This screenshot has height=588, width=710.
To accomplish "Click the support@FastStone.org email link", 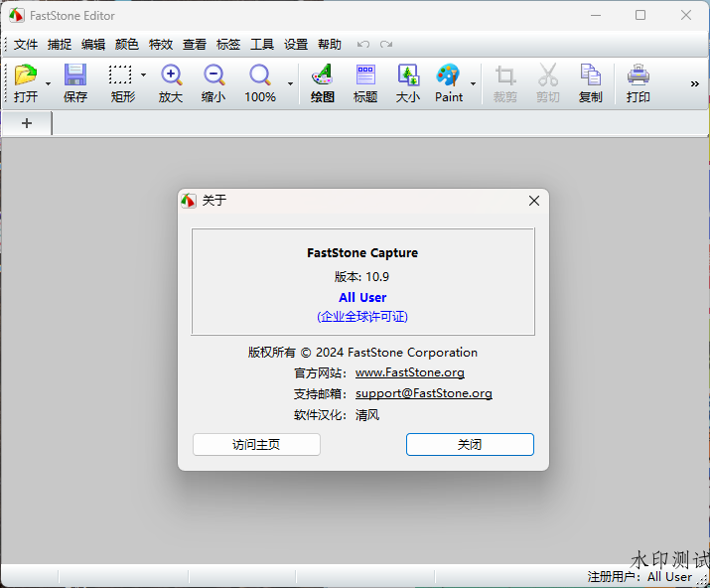I will pos(424,393).
